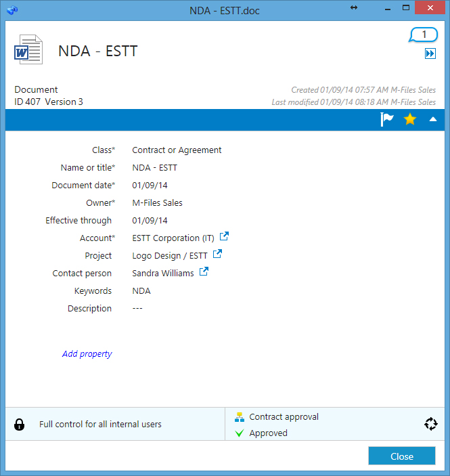
Task: Click the Add property link
Action: coord(87,354)
